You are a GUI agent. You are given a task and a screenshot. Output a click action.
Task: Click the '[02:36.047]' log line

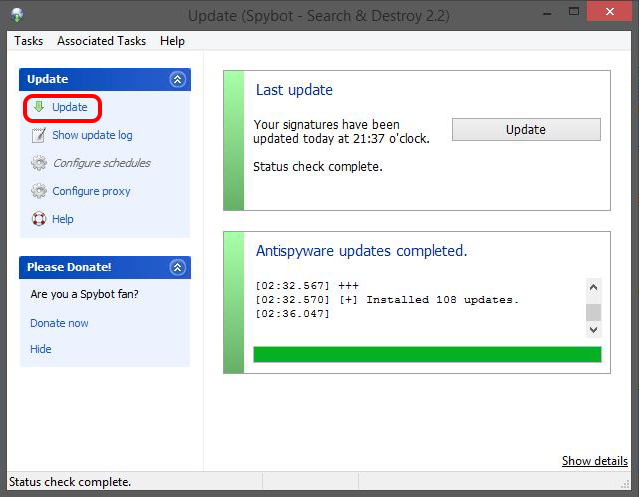pyautogui.click(x=292, y=314)
